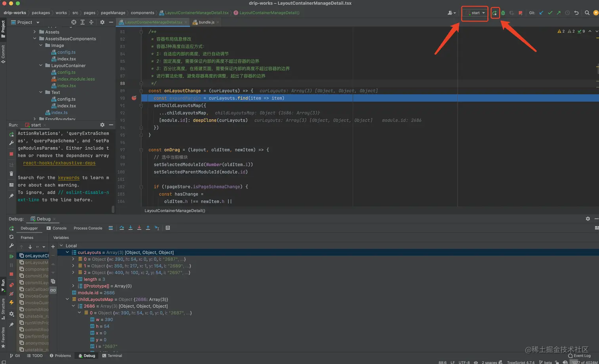Open the Event Log in the status bar

tap(579, 356)
